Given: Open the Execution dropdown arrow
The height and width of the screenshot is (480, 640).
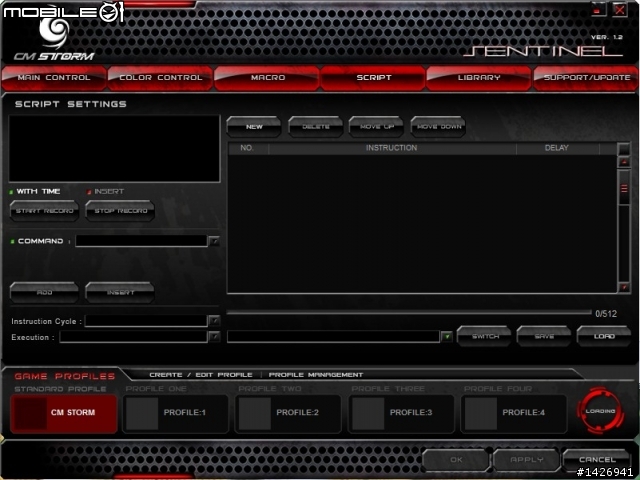Looking at the screenshot, I should (x=214, y=337).
